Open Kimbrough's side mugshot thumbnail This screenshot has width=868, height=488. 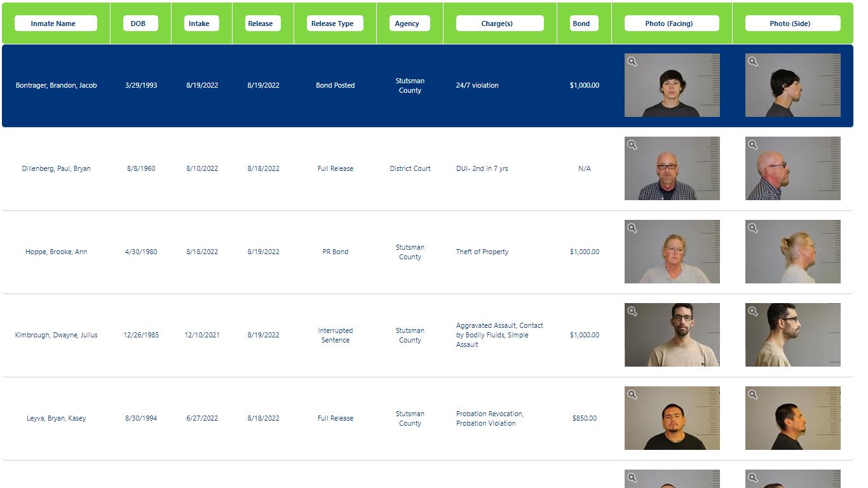793,335
